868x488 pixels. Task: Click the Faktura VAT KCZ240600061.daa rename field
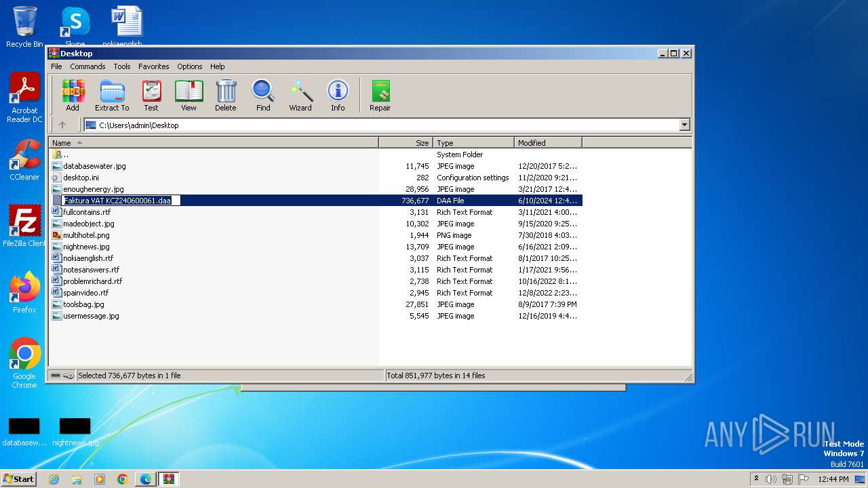point(121,201)
